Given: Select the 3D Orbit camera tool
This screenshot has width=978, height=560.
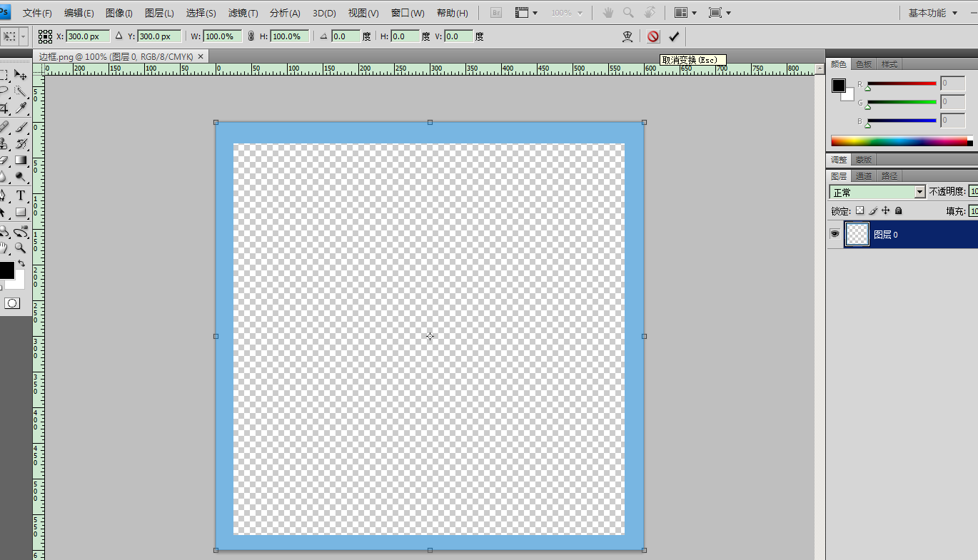Looking at the screenshot, I should coord(21,231).
